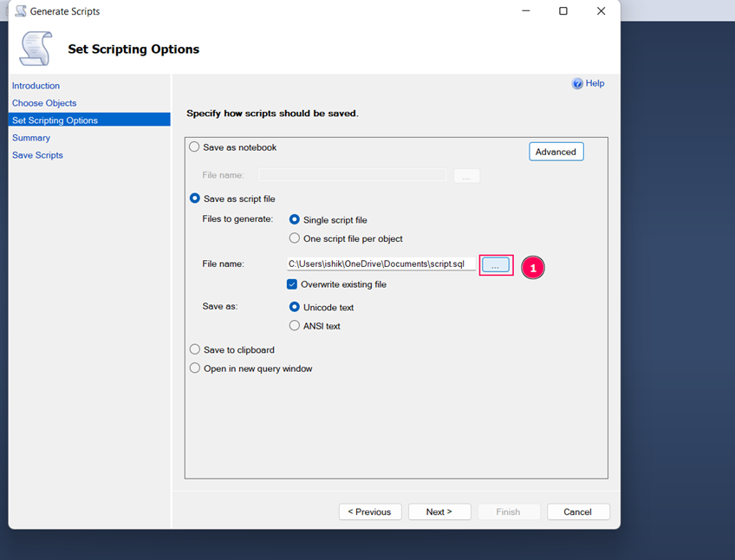Choose Open in new query window
This screenshot has height=560, width=735.
pyautogui.click(x=194, y=368)
